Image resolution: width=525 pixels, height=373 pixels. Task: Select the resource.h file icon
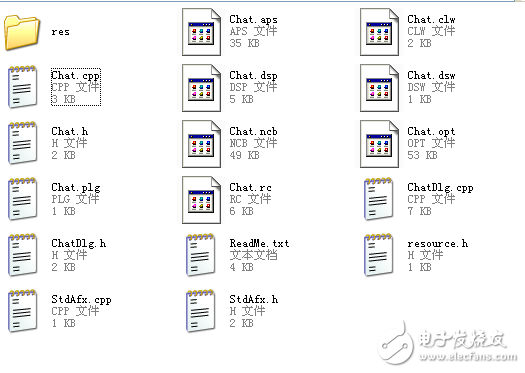coord(379,255)
